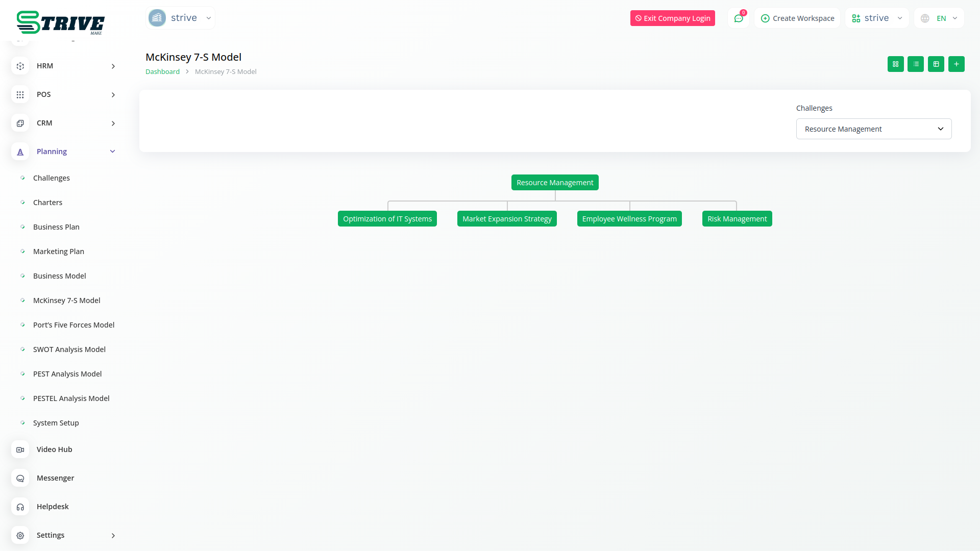The height and width of the screenshot is (551, 980).
Task: Open the chat messages icon
Action: 738,18
